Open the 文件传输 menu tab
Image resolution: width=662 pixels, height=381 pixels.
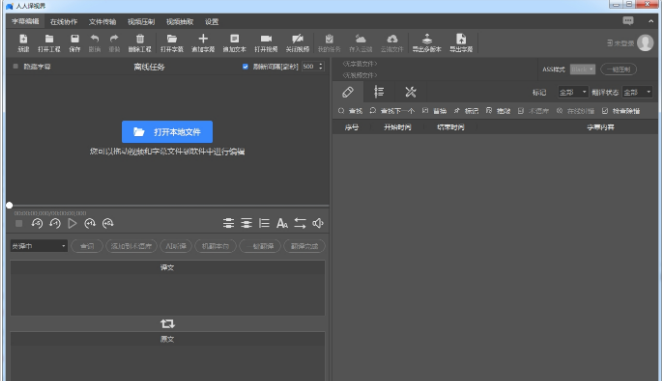(102, 22)
